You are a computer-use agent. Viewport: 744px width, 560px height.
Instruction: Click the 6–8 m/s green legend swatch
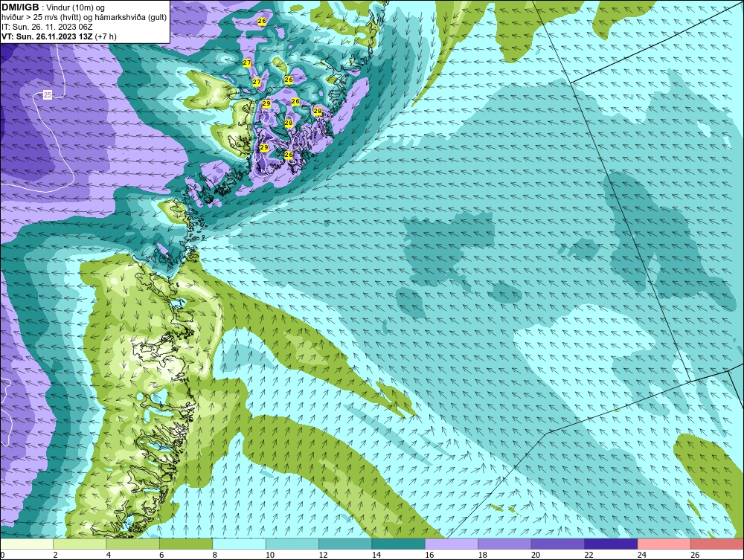pos(186,544)
